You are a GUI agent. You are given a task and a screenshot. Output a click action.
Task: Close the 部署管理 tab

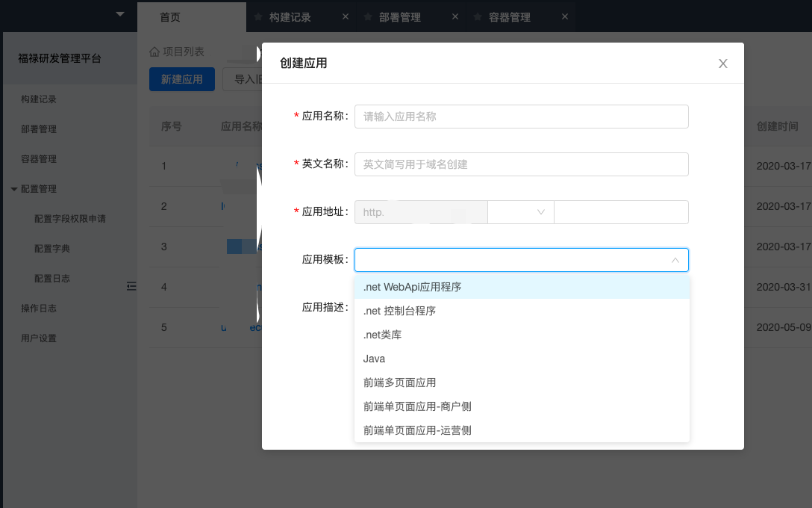pos(455,16)
